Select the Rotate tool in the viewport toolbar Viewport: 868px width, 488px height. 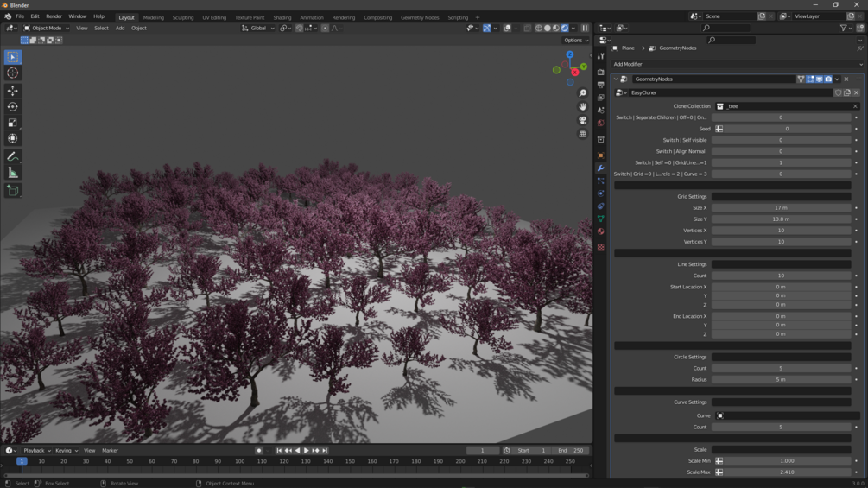point(12,107)
